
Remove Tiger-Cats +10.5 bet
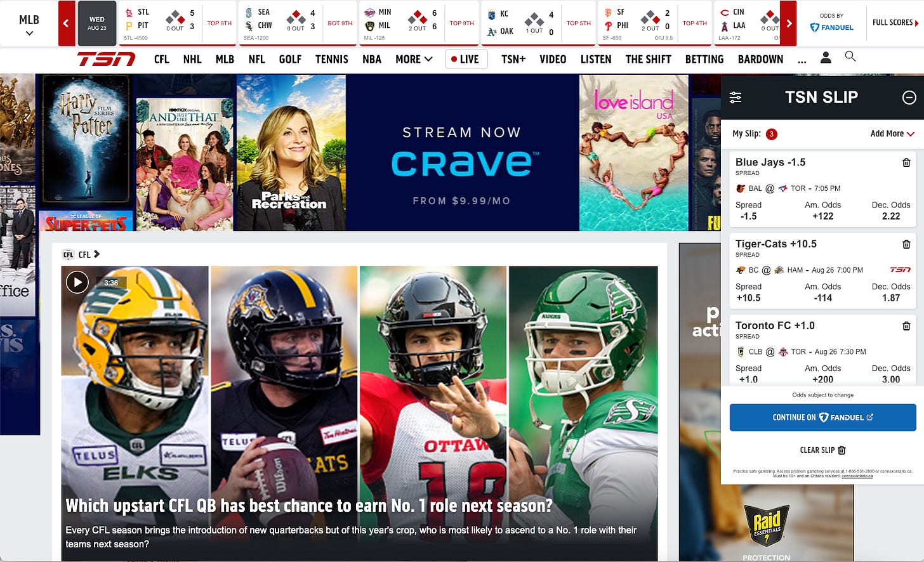[906, 244]
